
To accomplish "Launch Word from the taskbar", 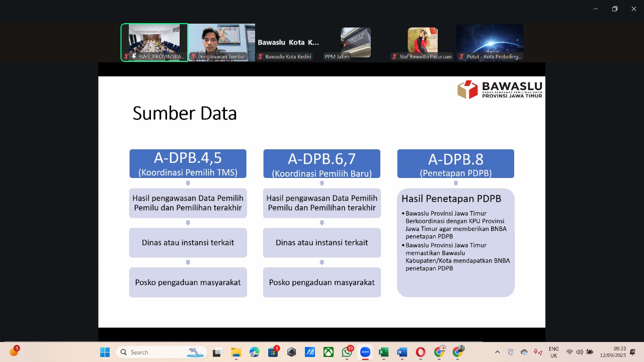I will [x=402, y=352].
